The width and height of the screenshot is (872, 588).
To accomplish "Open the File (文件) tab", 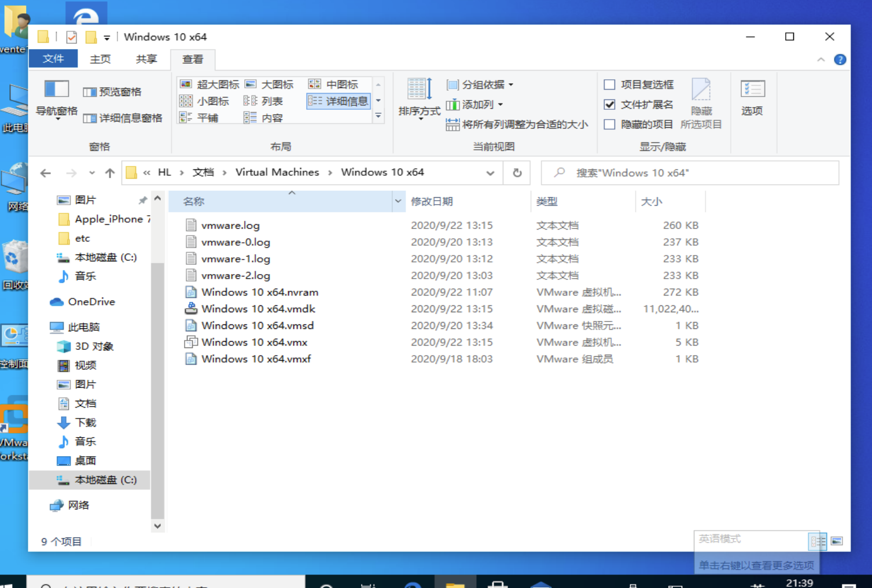I will tap(53, 59).
